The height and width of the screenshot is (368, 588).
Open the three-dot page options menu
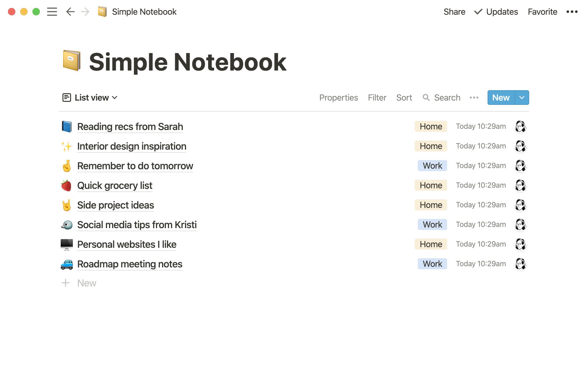click(572, 12)
